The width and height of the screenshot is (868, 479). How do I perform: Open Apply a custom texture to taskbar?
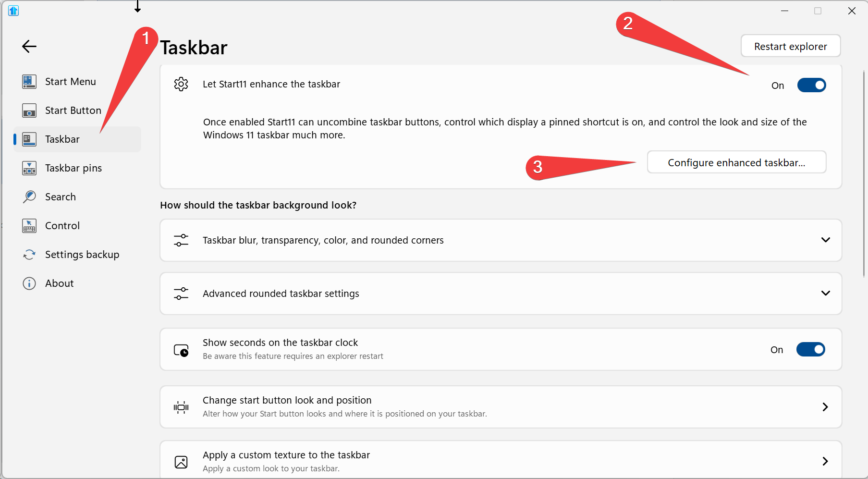pos(825,461)
